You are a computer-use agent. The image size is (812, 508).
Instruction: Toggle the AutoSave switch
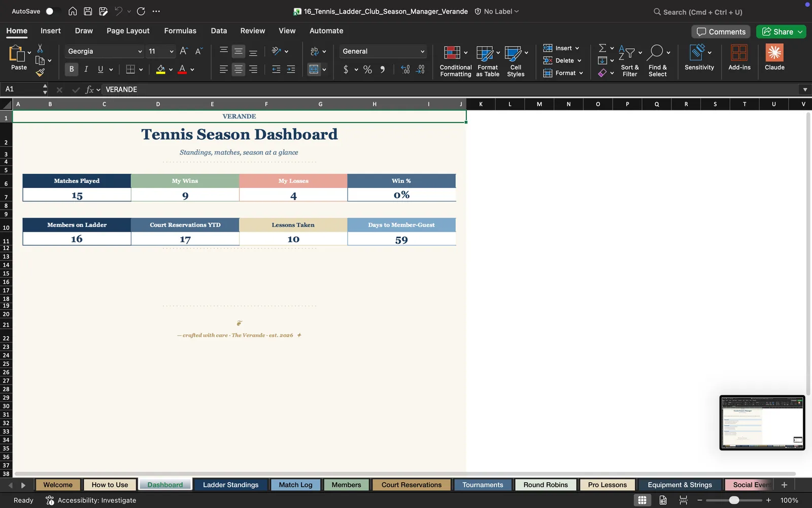click(52, 11)
